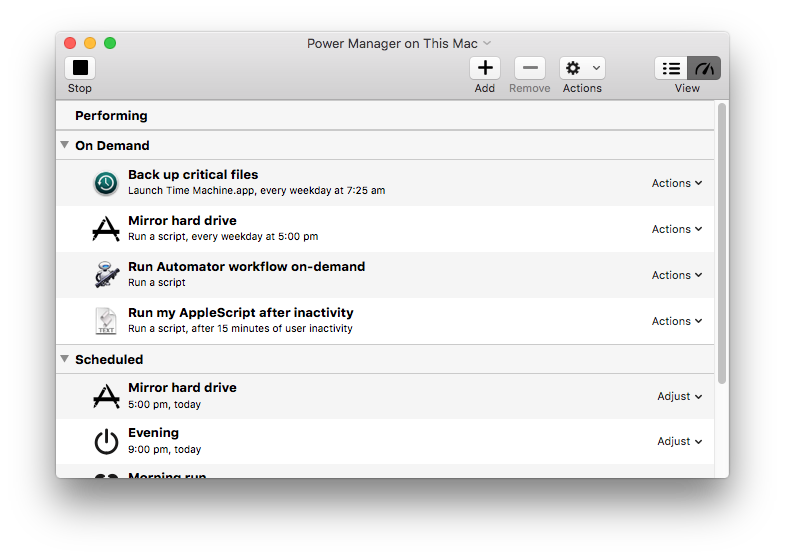Close the window with the red button
This screenshot has width=785, height=558.
70,43
